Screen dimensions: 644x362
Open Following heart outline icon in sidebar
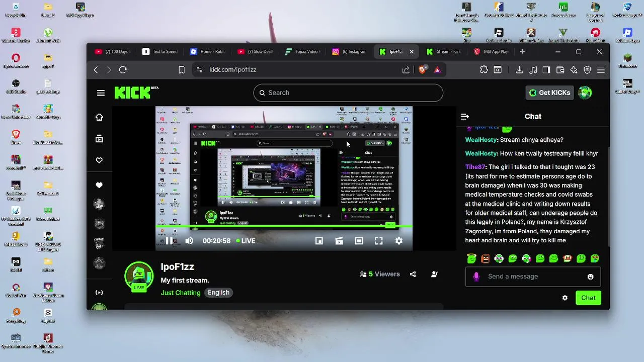99,160
